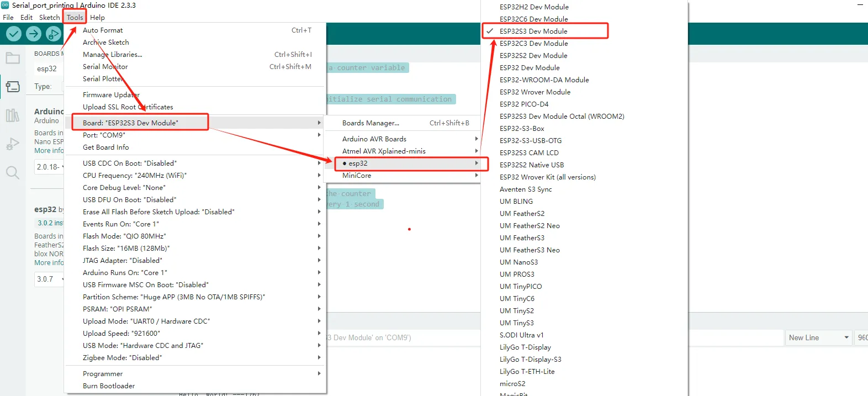Open the Sketchbook folder sidebar icon
868x396 pixels.
click(x=13, y=58)
